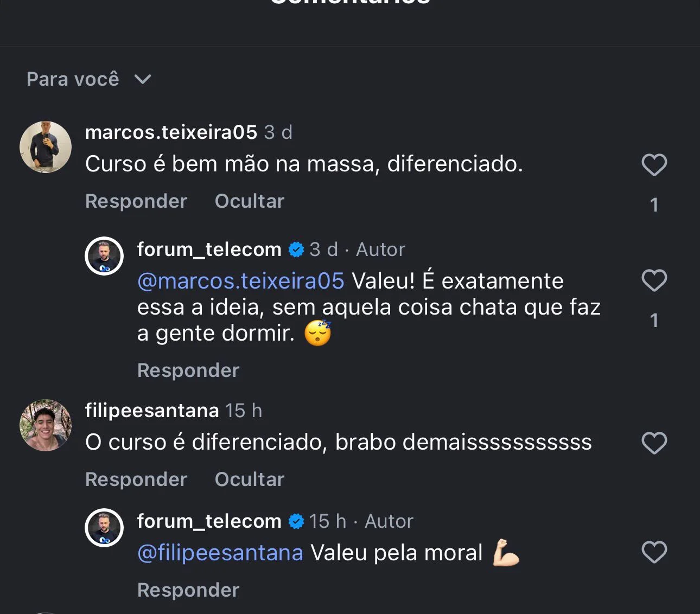This screenshot has height=614, width=700.
Task: Click forum_telecom's avatar on the first reply
Action: 104,255
